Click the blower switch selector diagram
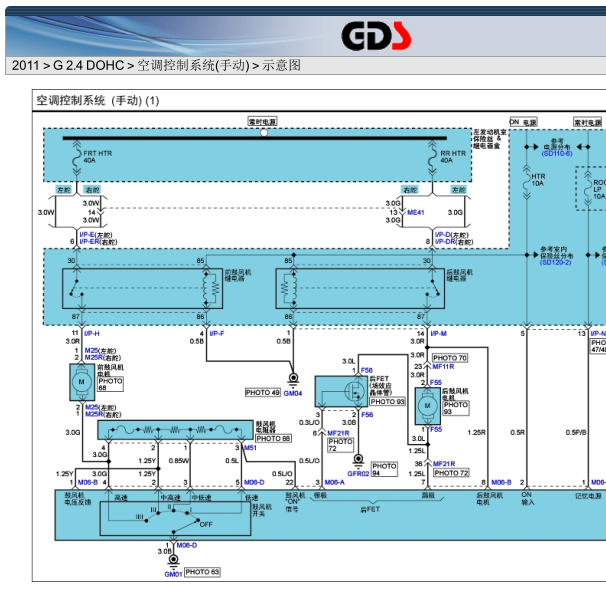 [175, 518]
